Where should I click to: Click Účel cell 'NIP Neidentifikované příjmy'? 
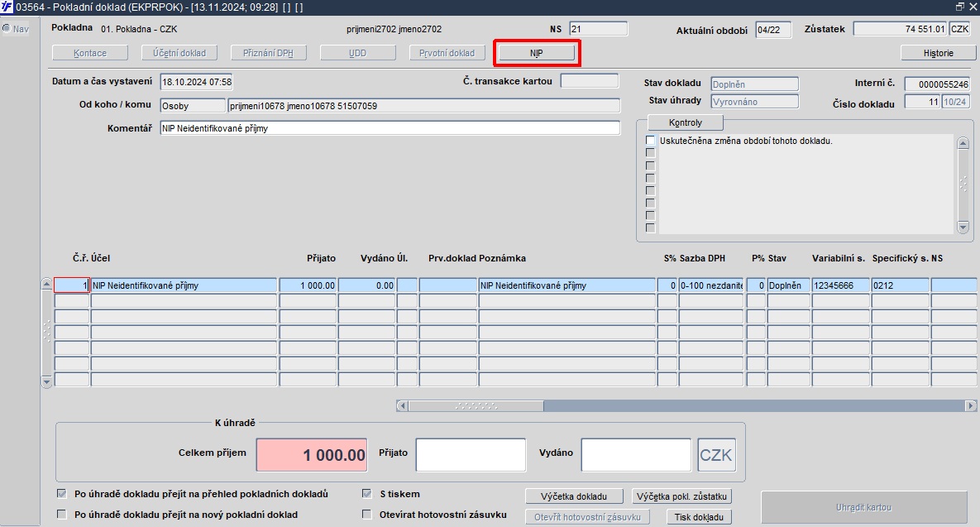184,285
